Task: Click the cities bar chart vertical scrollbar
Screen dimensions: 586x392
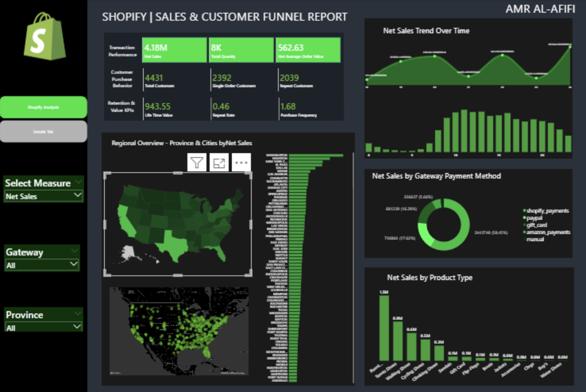Action: (x=353, y=267)
